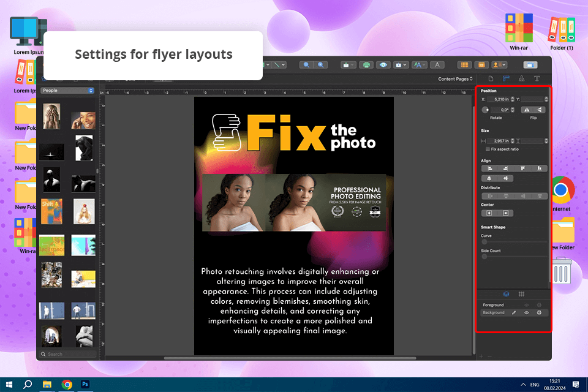Switch to the Text inspector tab
The width and height of the screenshot is (588, 392).
[x=537, y=79]
